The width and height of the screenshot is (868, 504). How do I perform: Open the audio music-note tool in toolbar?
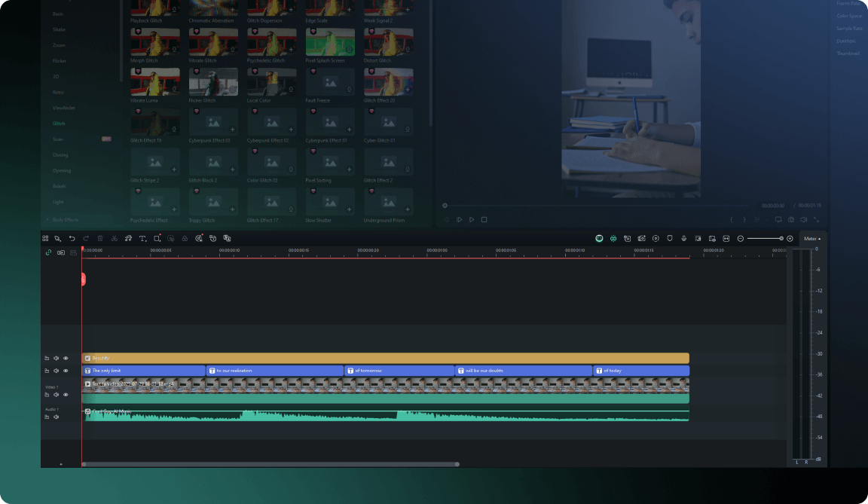pos(128,239)
